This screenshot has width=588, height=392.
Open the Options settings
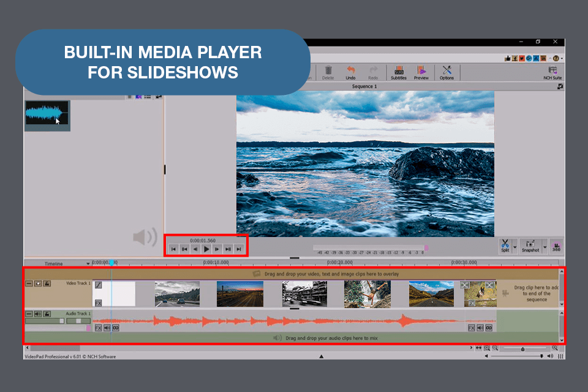[447, 72]
